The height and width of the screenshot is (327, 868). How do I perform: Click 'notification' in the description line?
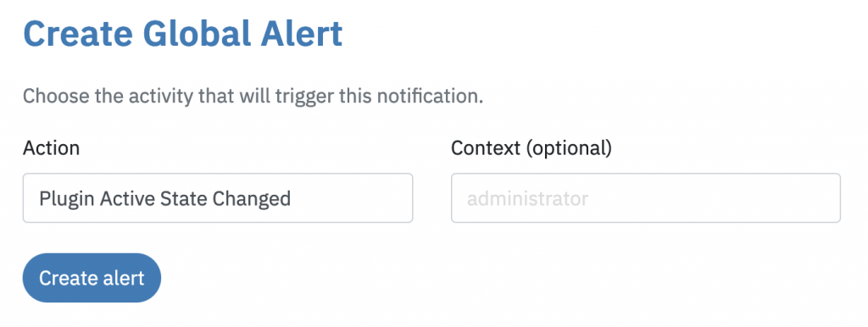pyautogui.click(x=428, y=97)
